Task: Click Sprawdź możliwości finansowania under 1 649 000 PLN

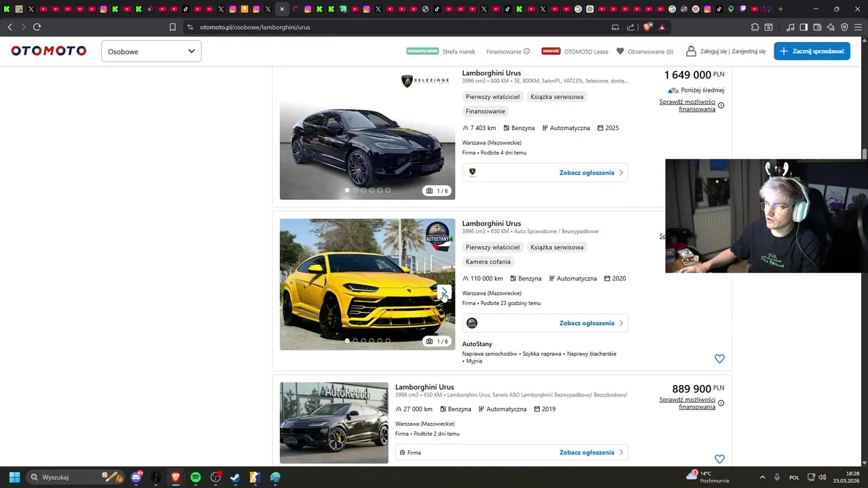Action: click(687, 105)
